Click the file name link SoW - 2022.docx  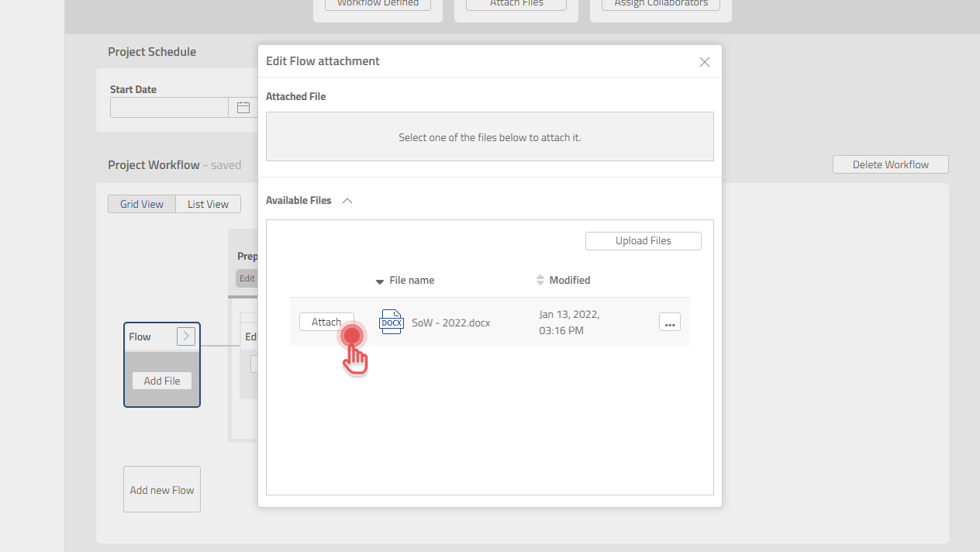click(x=450, y=323)
